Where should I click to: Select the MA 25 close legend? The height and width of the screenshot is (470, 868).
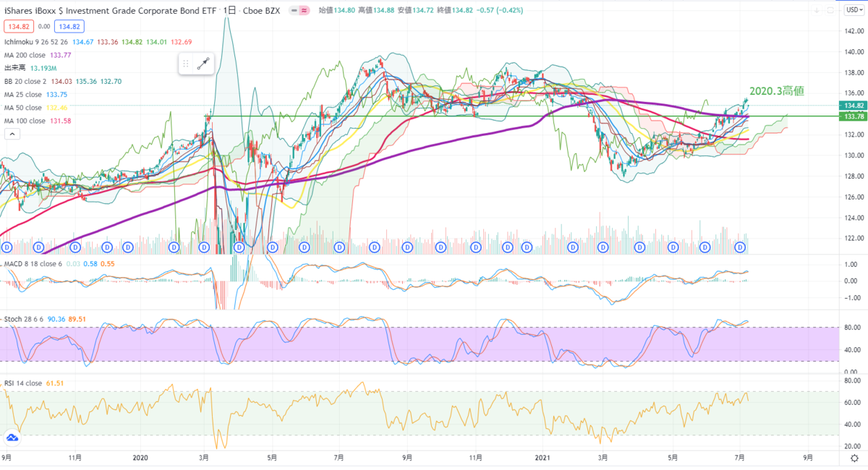pyautogui.click(x=25, y=95)
